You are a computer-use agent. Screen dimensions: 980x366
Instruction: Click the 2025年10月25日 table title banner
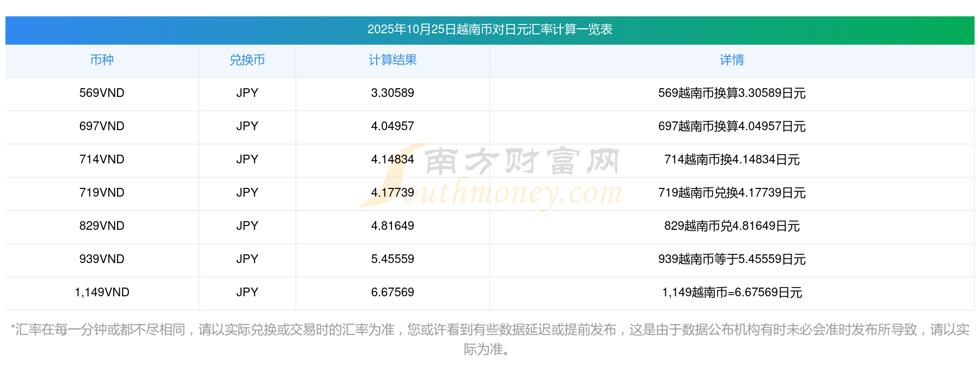point(489,29)
